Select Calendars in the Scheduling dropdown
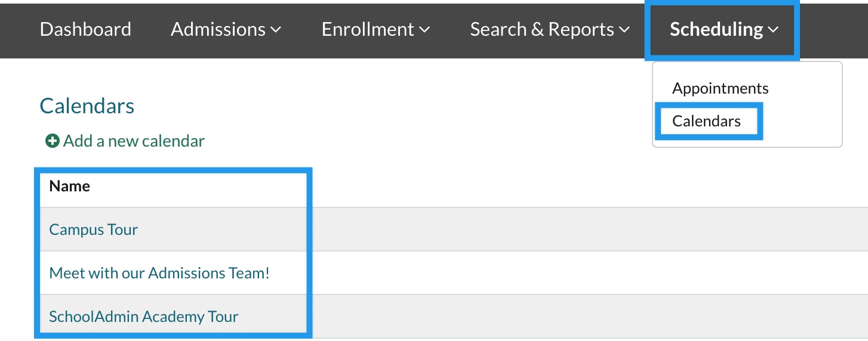 click(706, 121)
